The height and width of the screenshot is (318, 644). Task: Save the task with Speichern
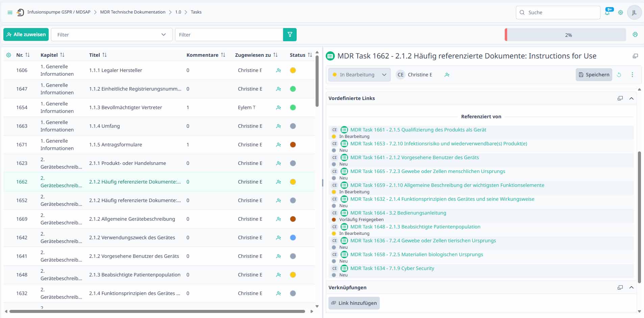tap(594, 75)
